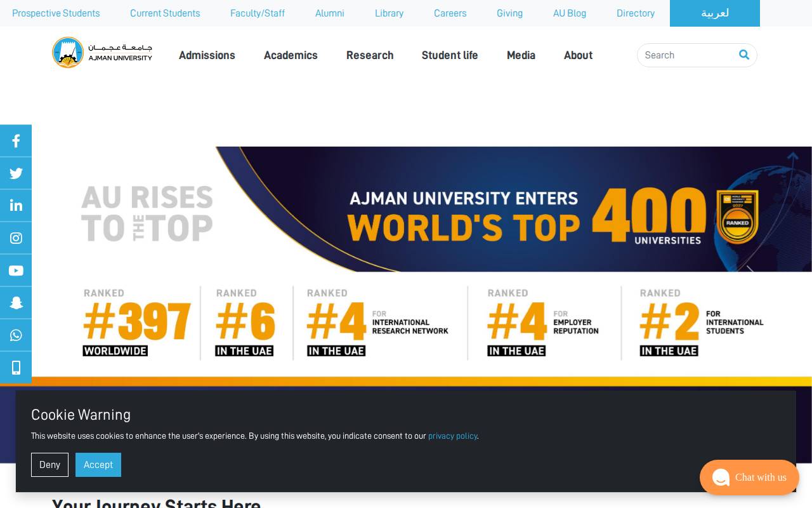Open the Alumni link
Image resolution: width=812 pixels, height=508 pixels.
(330, 13)
